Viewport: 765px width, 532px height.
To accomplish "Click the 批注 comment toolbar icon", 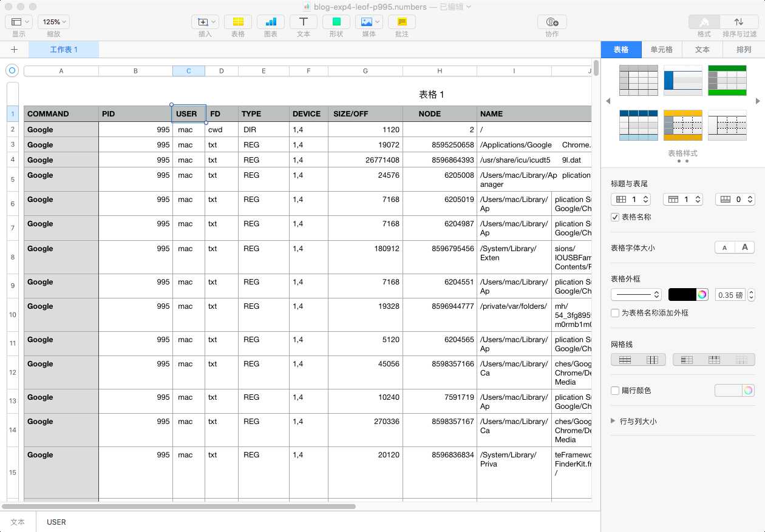I will 402,22.
